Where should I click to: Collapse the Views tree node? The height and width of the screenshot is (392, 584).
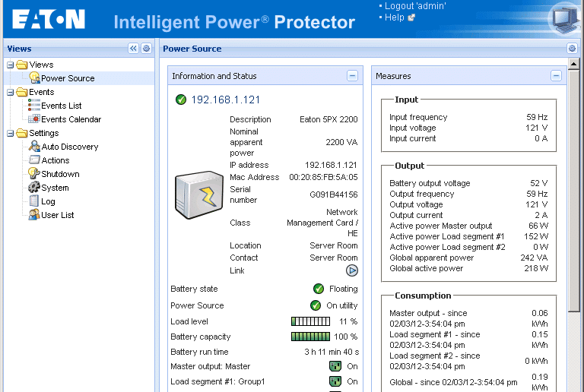point(11,65)
